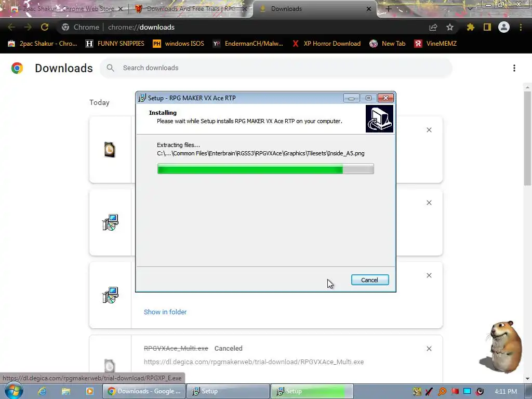Open the Chrome profile avatar

click(504, 27)
